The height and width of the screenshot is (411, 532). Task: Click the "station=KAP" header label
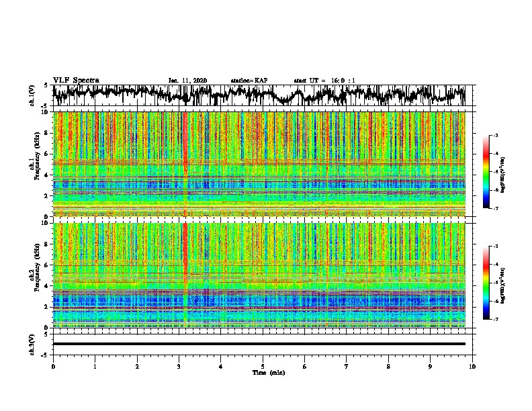tap(249, 81)
